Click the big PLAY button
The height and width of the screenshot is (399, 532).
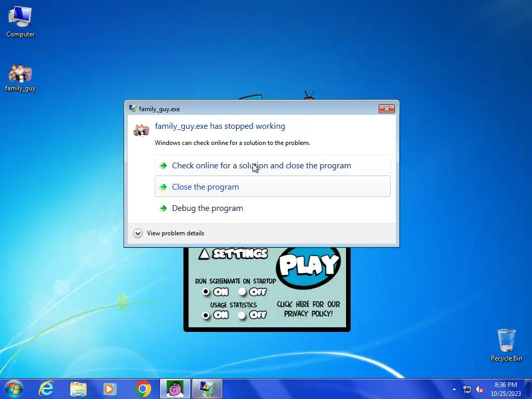[x=308, y=267]
